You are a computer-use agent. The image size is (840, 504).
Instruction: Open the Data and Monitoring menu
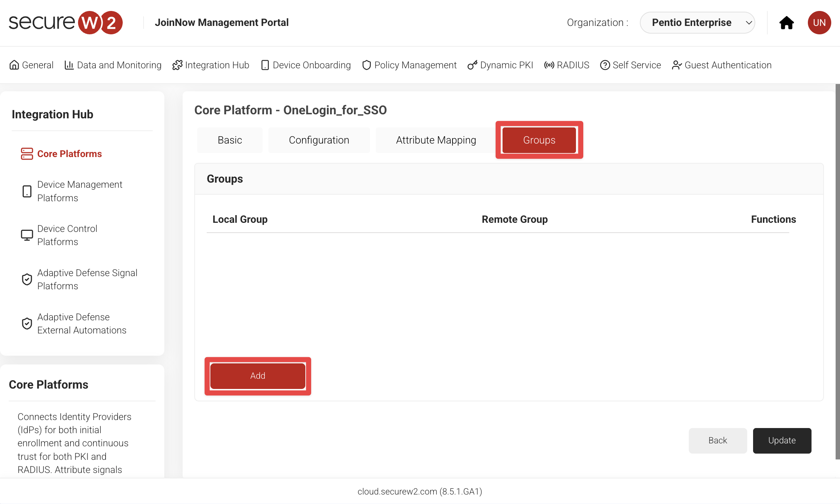(x=113, y=65)
